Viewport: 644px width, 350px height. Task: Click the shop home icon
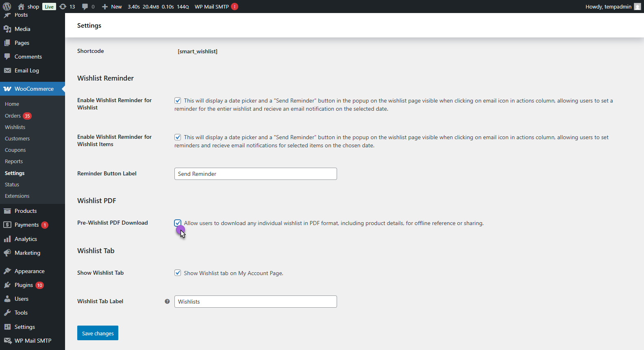coord(21,7)
